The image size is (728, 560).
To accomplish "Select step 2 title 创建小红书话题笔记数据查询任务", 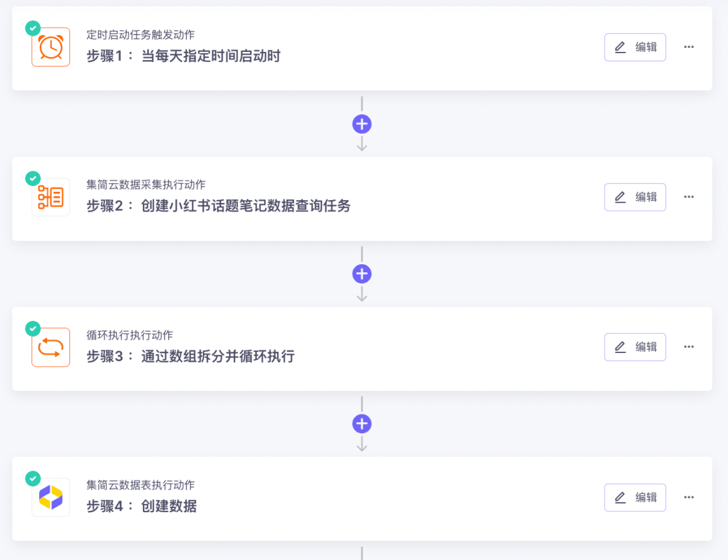I will coord(245,206).
